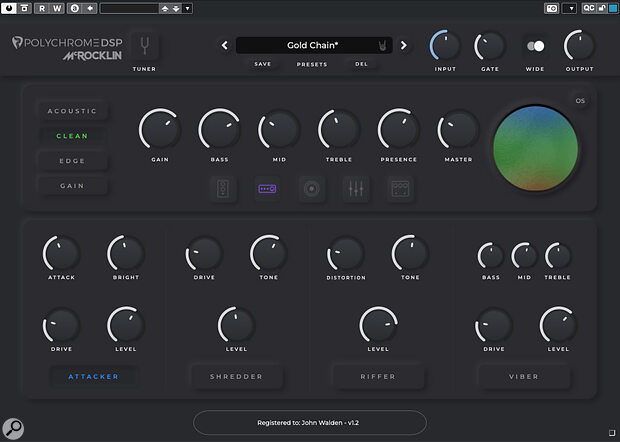Image resolution: width=620 pixels, height=442 pixels.
Task: Toggle the W write automation button
Action: [x=57, y=8]
